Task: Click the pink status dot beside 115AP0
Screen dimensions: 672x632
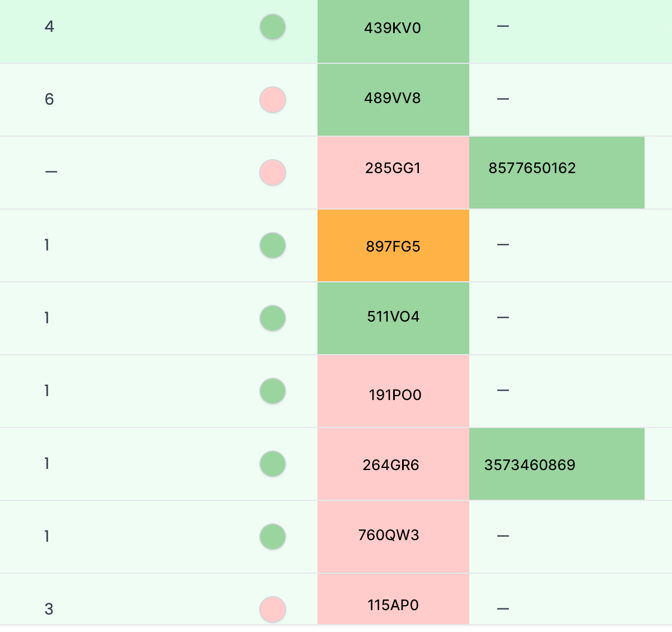Action: tap(273, 610)
